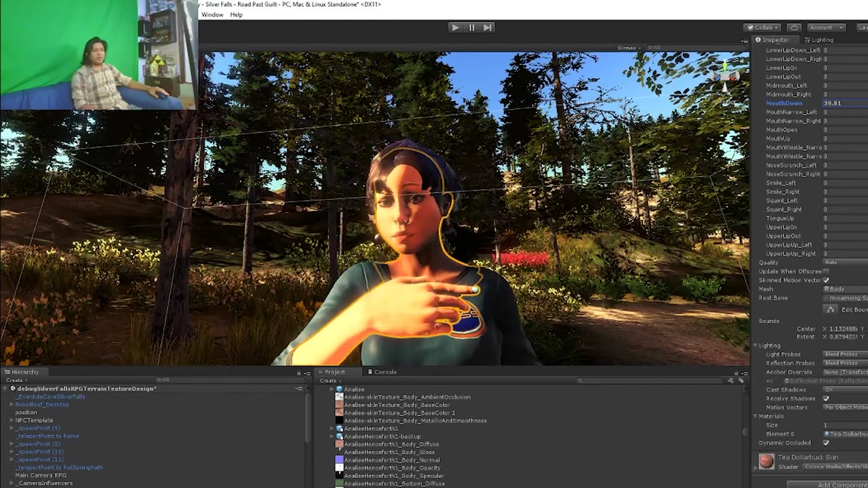The width and height of the screenshot is (868, 488).
Task: Expand the AnaliseHenceforth1 asset arrow
Action: 332,428
